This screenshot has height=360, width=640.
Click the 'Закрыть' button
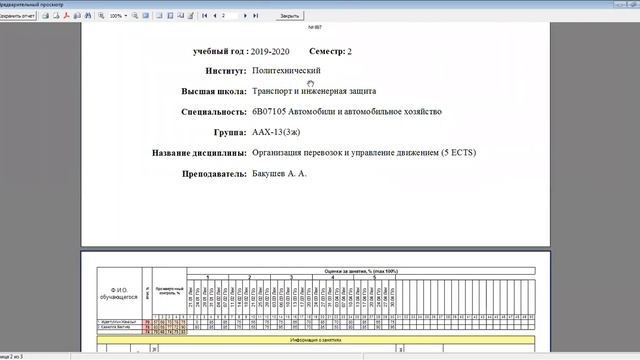pyautogui.click(x=289, y=16)
